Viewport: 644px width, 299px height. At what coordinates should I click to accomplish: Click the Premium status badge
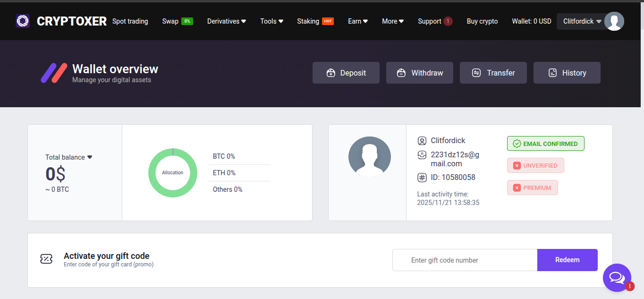[532, 188]
